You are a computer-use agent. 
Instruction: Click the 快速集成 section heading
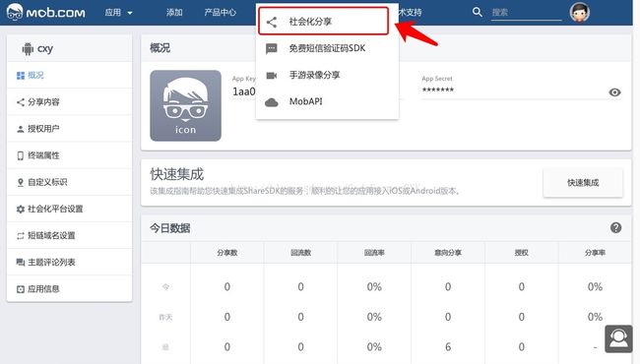pyautogui.click(x=176, y=174)
